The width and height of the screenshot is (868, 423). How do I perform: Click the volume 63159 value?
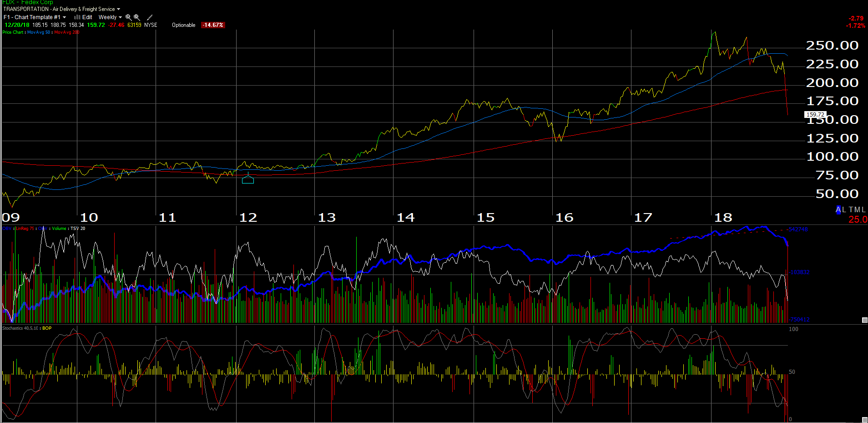coord(134,25)
